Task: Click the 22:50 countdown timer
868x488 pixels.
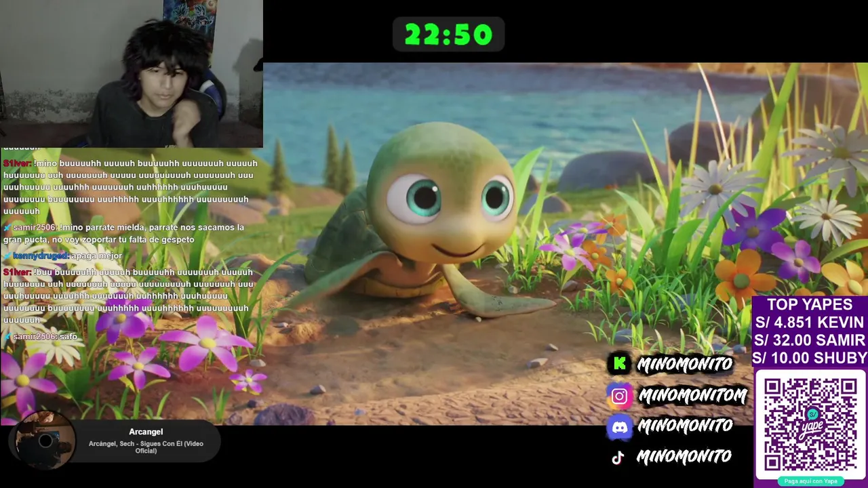Action: click(448, 35)
